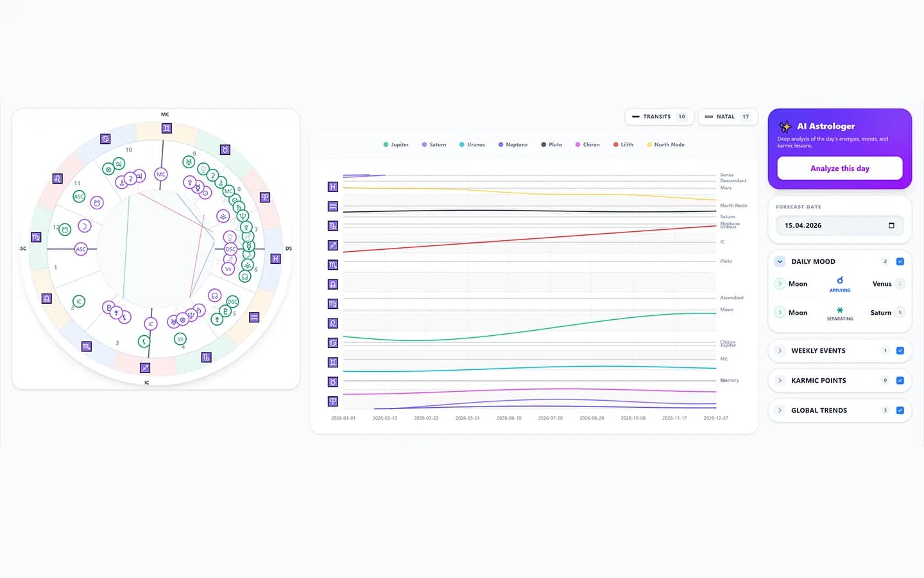The height and width of the screenshot is (578, 924).
Task: Click the conjunction symbol between Moon and Venus
Action: (x=840, y=281)
